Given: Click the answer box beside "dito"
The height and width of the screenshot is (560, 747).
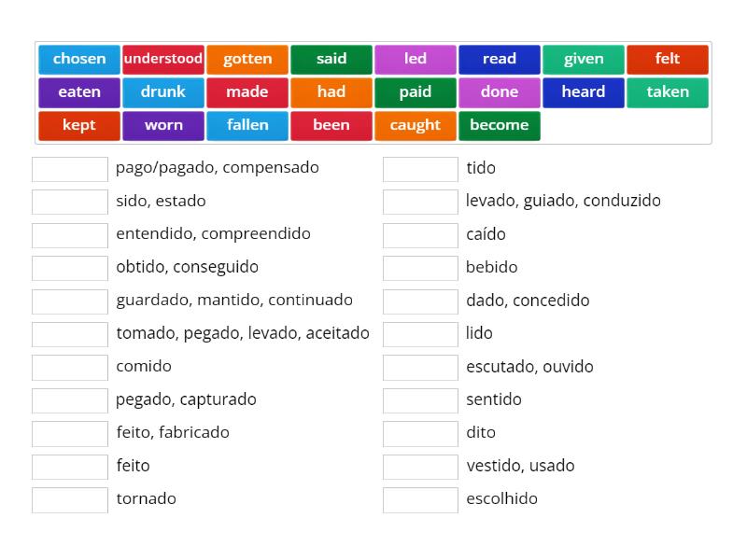Looking at the screenshot, I should point(420,433).
